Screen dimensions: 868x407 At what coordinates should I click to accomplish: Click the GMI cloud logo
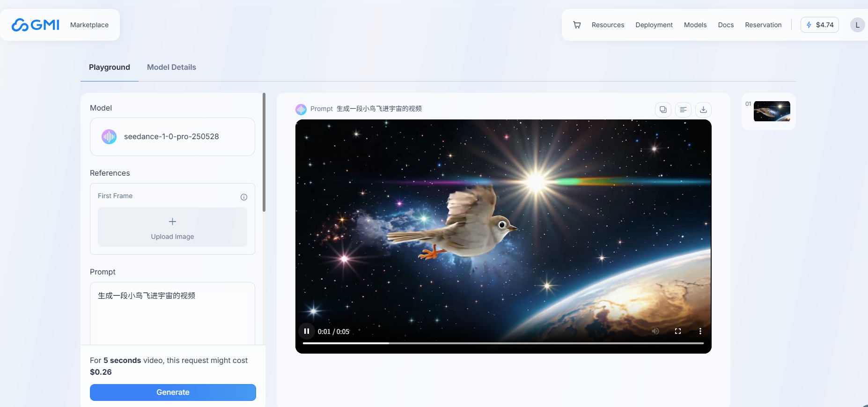click(36, 25)
